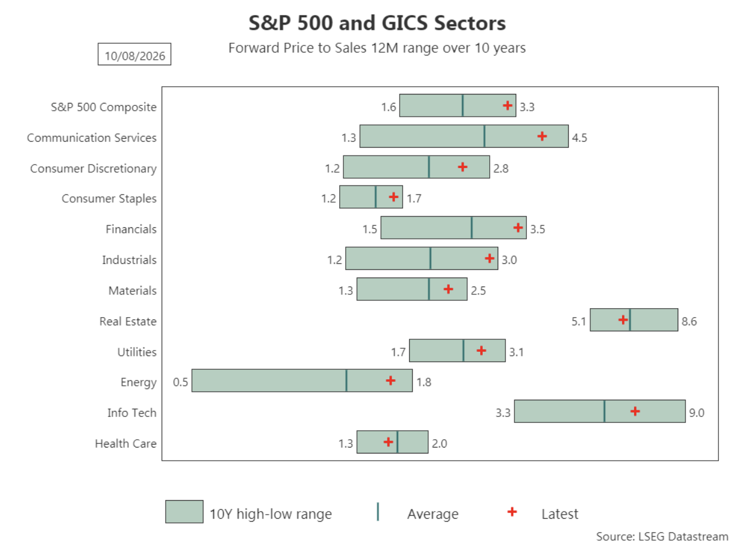Click the 9.0 high value label for Info Tech
The image size is (756, 554).
[697, 412]
